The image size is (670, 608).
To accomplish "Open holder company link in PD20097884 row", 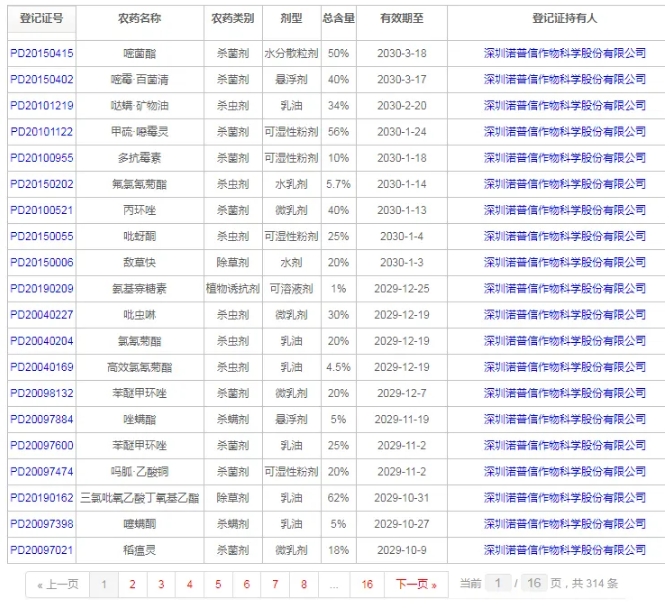I will tap(564, 419).
